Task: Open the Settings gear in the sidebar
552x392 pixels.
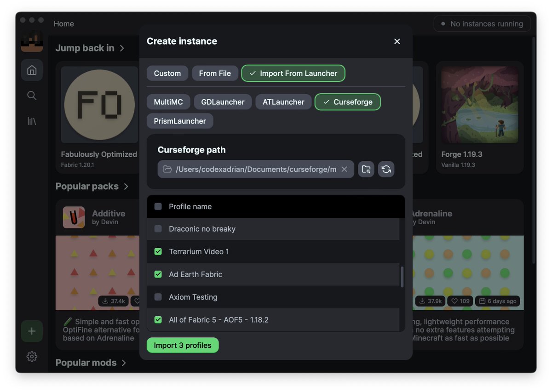Action: coord(32,356)
